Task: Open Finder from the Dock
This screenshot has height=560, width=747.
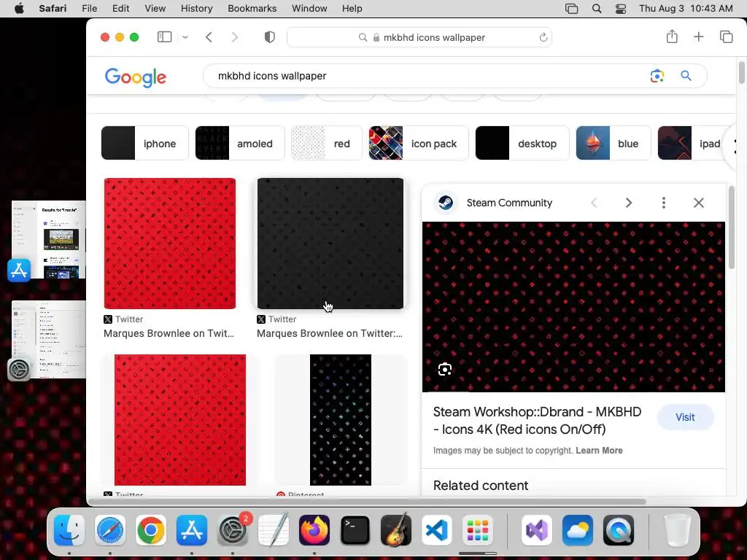Action: 69,530
